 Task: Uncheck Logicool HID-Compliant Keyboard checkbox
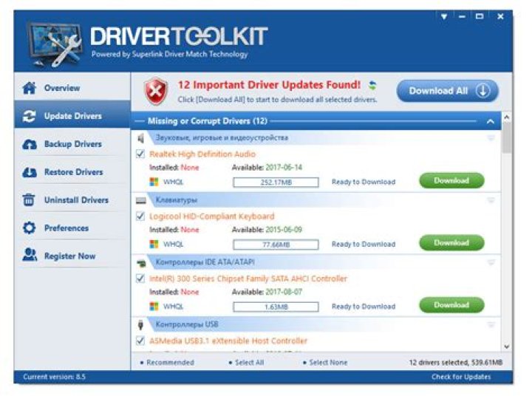pos(140,216)
